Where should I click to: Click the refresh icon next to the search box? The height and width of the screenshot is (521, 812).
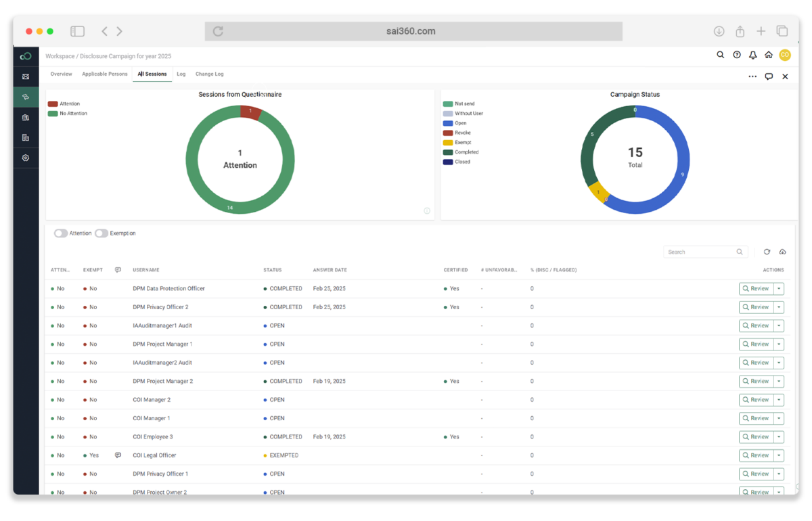(x=767, y=252)
